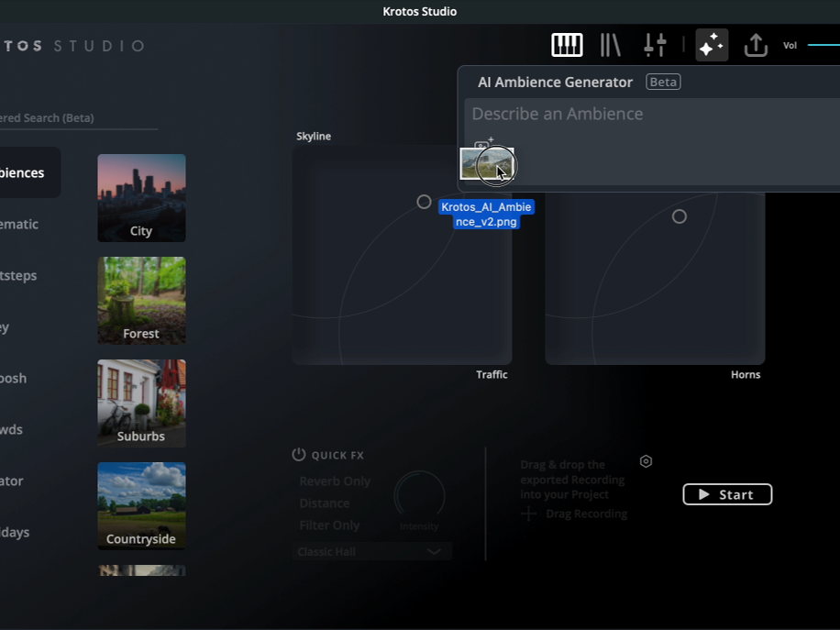Click the Vol slider line

(x=823, y=45)
